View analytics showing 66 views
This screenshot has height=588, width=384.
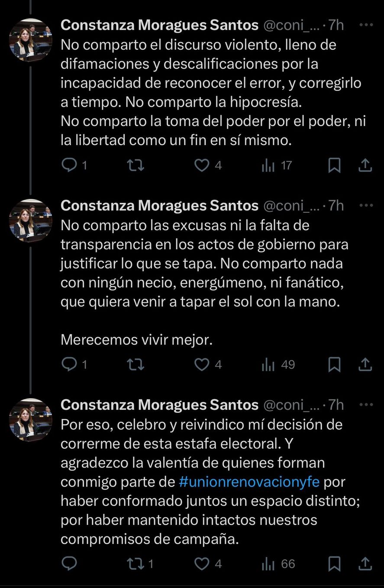(278, 564)
